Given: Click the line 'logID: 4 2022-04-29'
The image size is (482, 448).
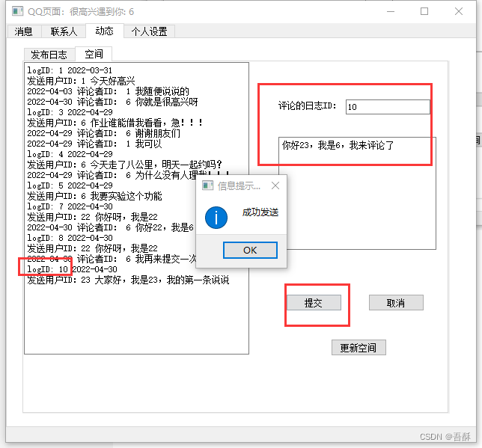Looking at the screenshot, I should point(70,154).
